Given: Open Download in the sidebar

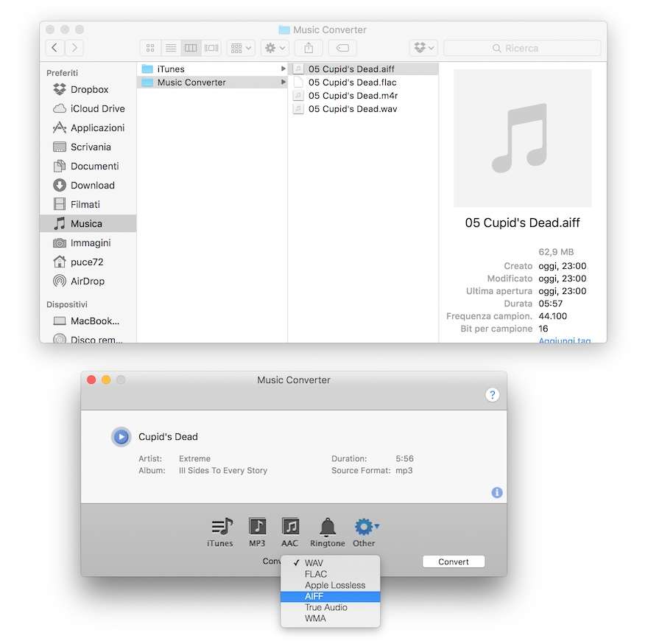Looking at the screenshot, I should (x=88, y=185).
